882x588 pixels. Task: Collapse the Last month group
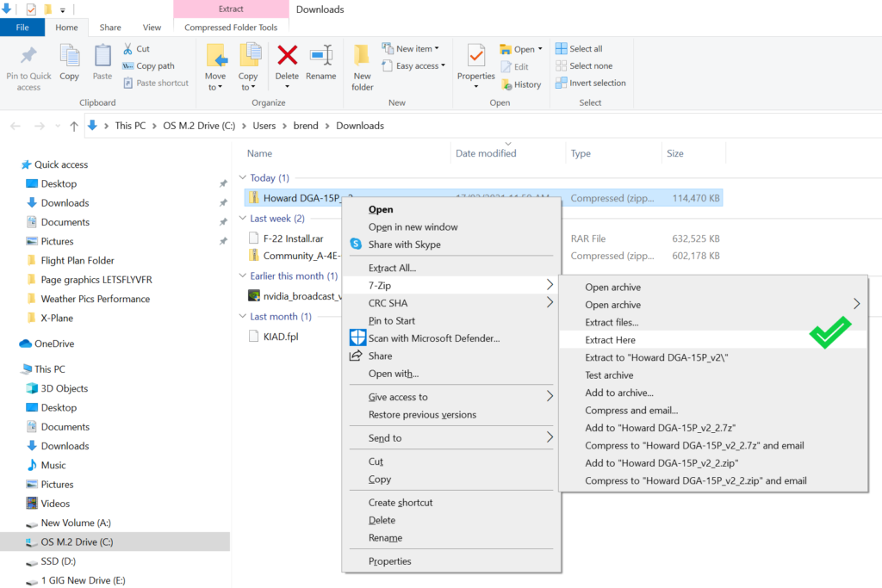[x=243, y=316]
